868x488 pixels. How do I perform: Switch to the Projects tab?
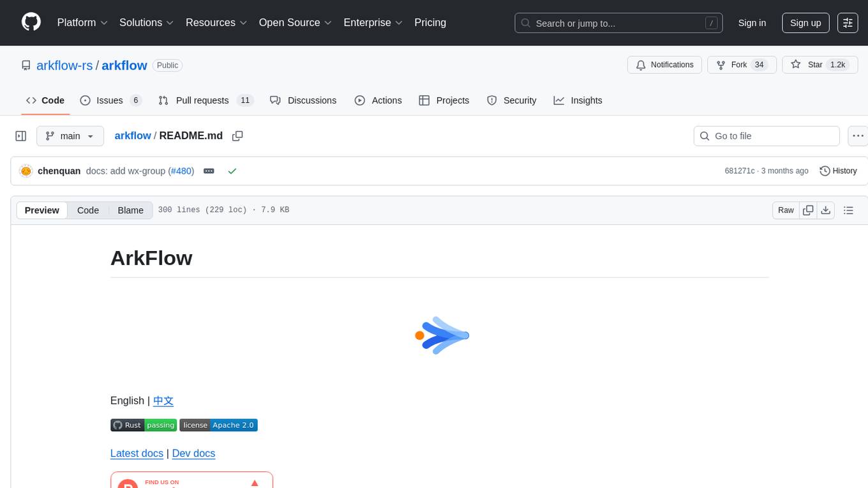[x=444, y=100]
